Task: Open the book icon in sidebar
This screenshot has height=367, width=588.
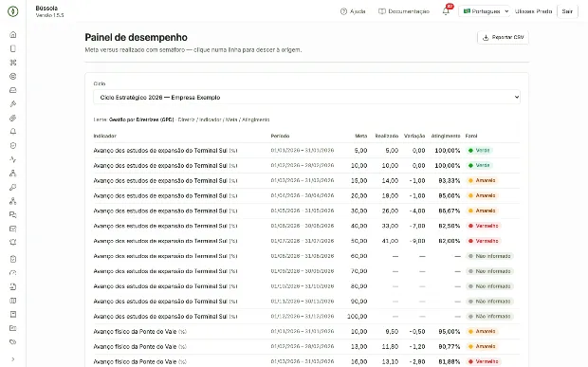Action: click(12, 314)
